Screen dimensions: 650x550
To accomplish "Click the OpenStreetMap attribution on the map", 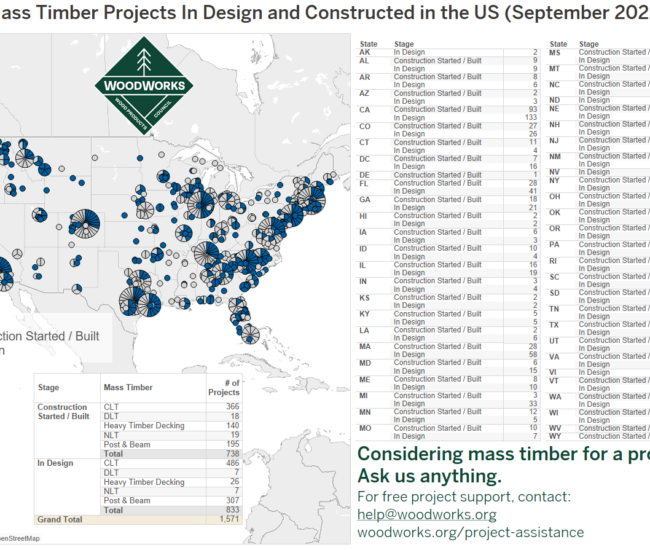I will coord(19,538).
